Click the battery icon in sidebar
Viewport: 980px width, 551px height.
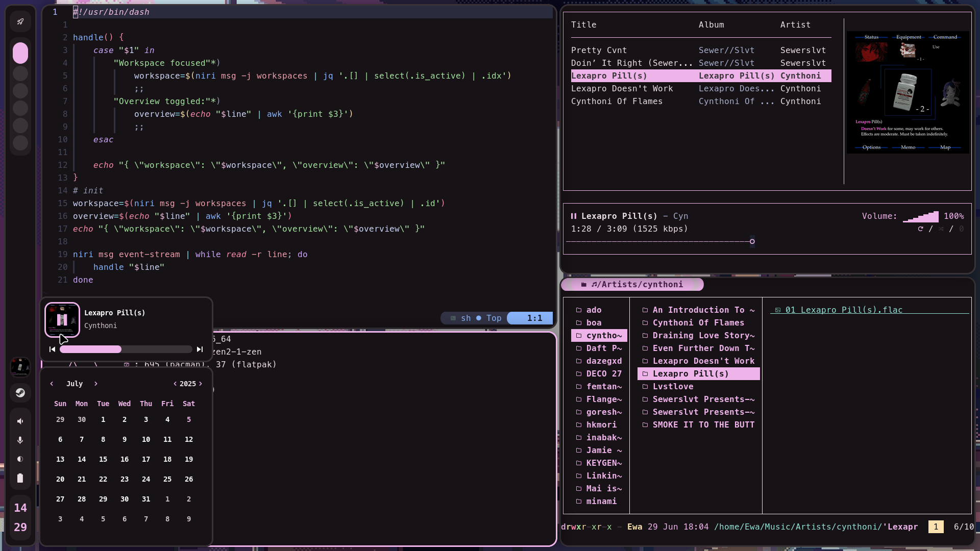coord(20,479)
